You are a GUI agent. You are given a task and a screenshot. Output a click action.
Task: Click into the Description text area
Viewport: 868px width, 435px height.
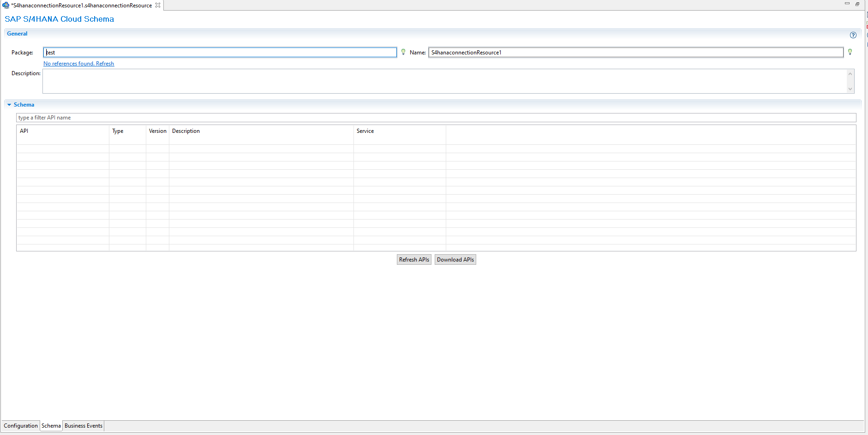(x=445, y=81)
